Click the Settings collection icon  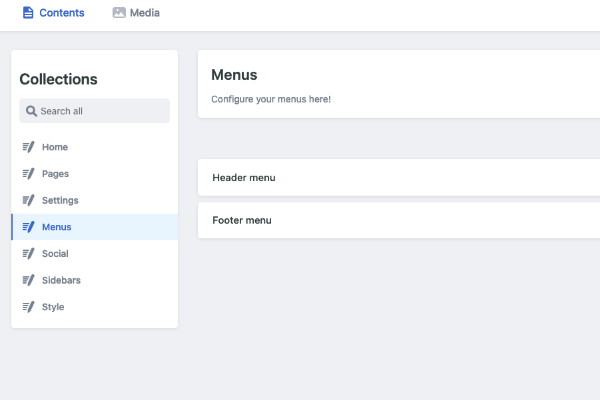(x=28, y=200)
